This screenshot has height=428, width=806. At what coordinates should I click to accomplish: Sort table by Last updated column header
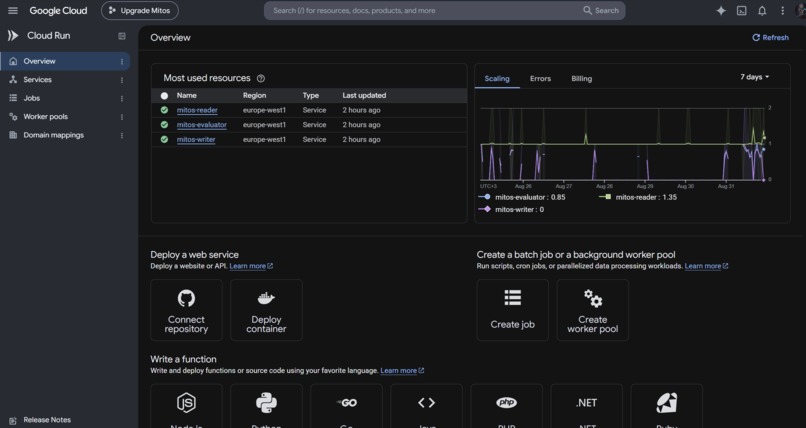coord(364,96)
